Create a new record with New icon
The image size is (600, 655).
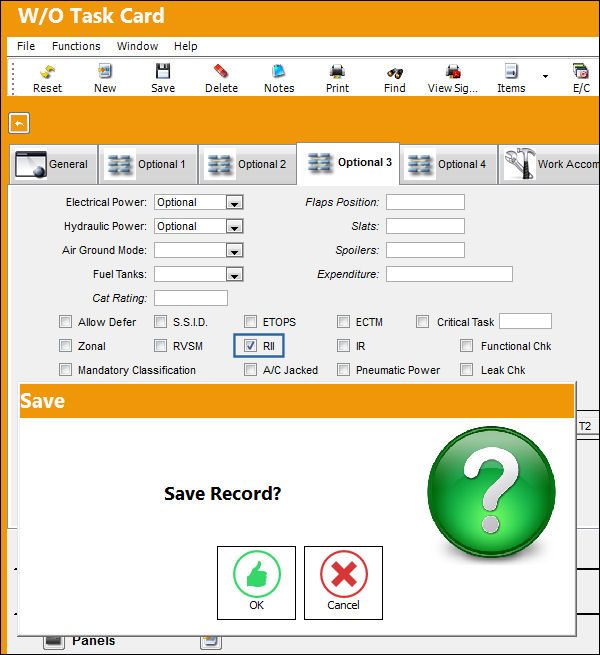pos(105,71)
